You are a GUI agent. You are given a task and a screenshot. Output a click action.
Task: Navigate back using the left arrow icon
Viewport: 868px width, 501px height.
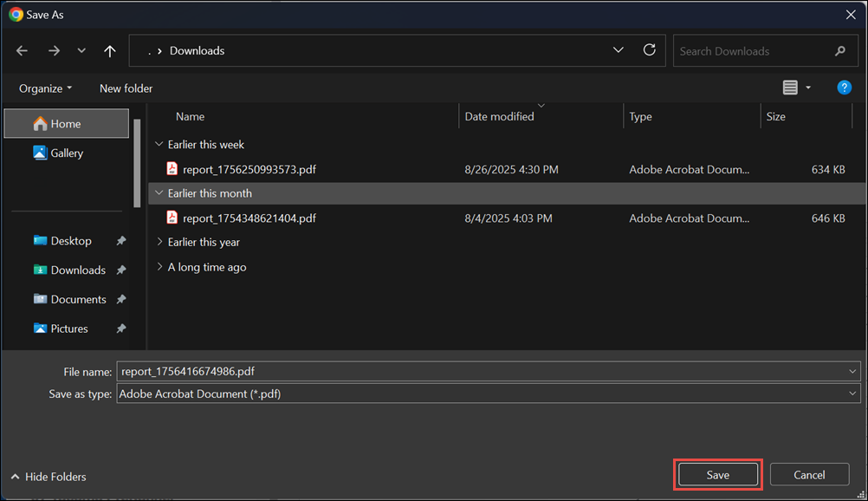pos(22,50)
